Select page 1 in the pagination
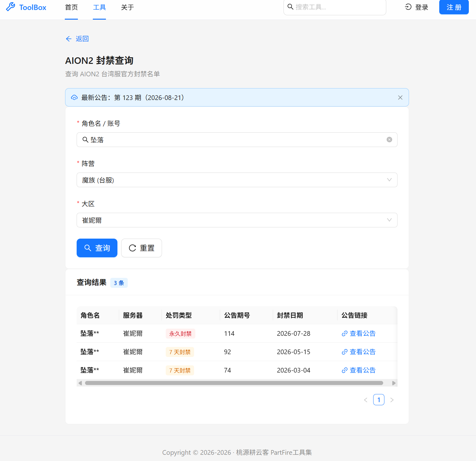The image size is (476, 461). (x=379, y=400)
